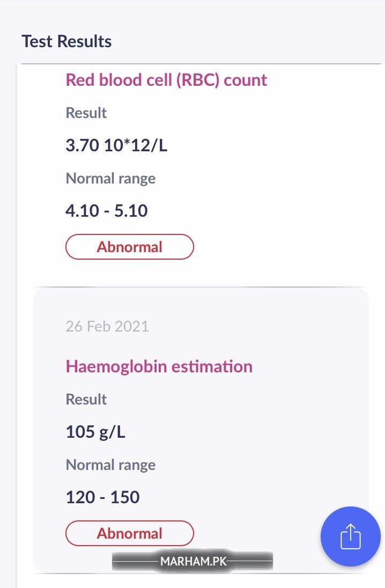The width and height of the screenshot is (385, 588).
Task: Click Normal range label under Haemoglobin estimation
Action: pyautogui.click(x=110, y=465)
